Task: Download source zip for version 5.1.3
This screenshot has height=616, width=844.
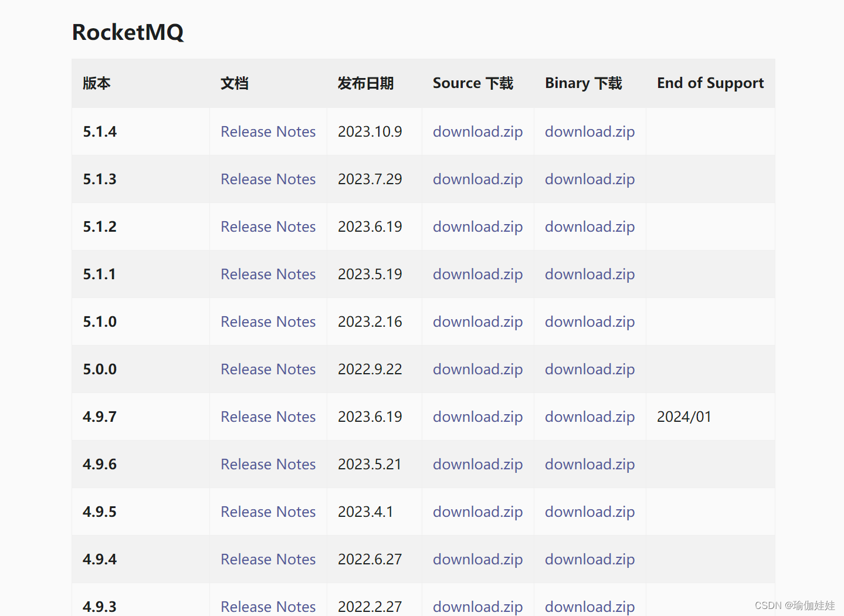Action: point(477,179)
